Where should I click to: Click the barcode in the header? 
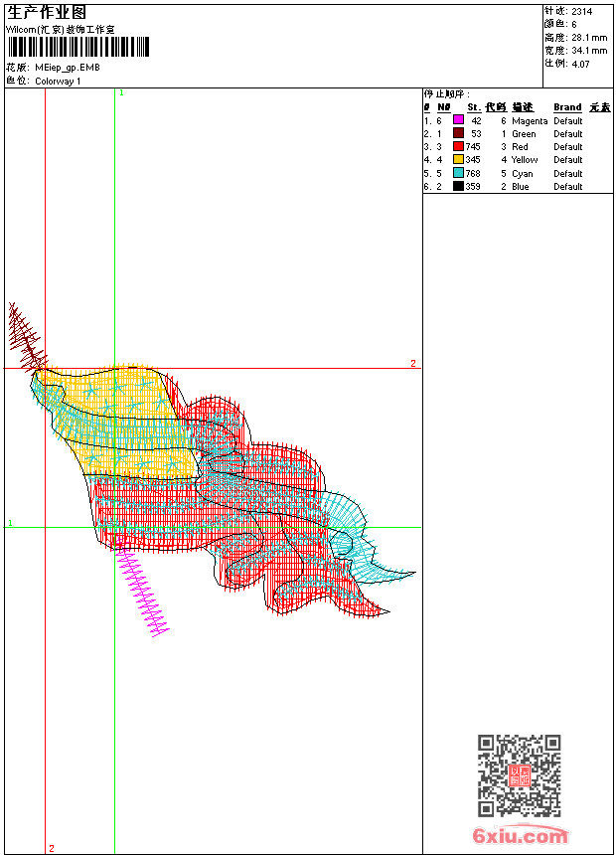pos(77,47)
